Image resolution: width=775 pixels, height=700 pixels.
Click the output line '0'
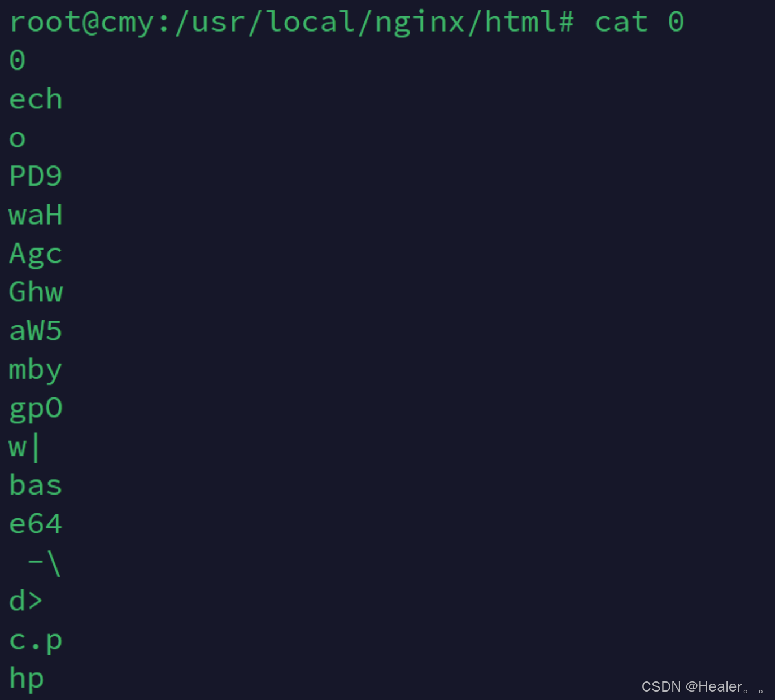18,60
